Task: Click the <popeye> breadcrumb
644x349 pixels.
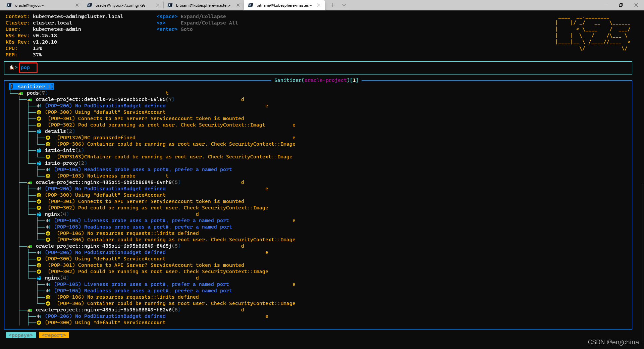Action: [21, 335]
